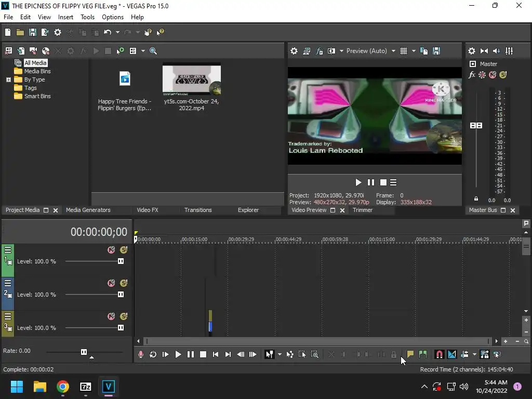
Task: Open track 2 hamburger menu
Action: pos(8,283)
